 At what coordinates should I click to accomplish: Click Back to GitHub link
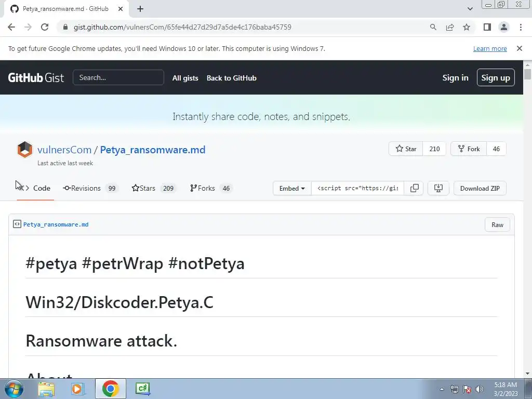pos(232,78)
